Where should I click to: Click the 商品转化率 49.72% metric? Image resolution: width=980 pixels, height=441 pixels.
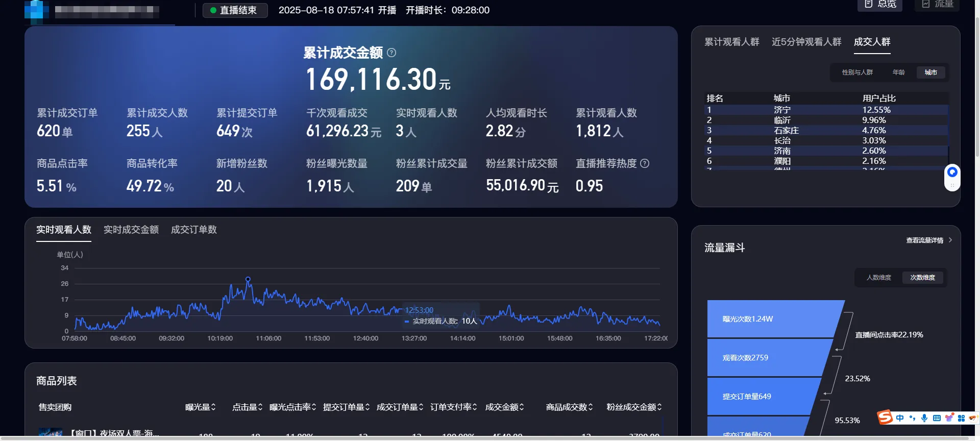point(152,177)
